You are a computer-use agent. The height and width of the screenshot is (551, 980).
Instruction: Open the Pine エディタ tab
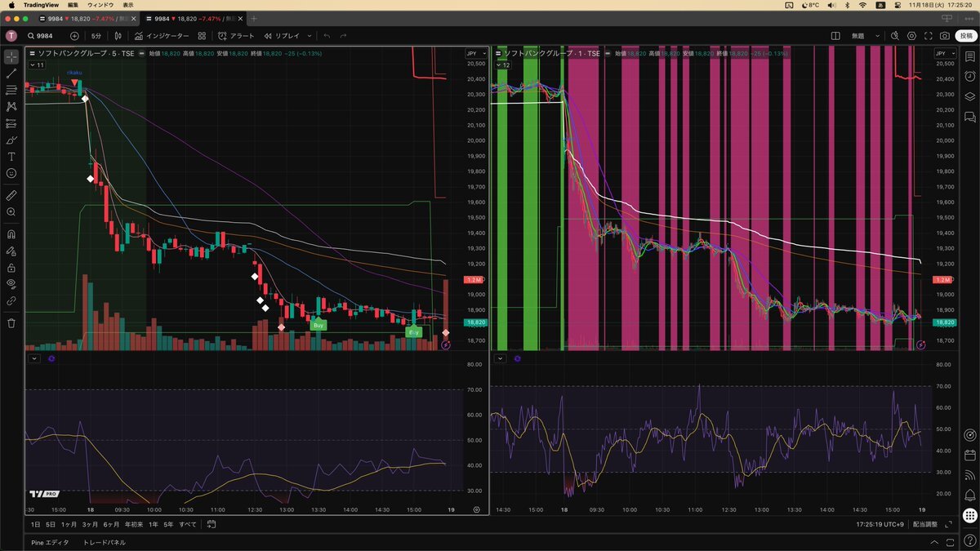[50, 542]
